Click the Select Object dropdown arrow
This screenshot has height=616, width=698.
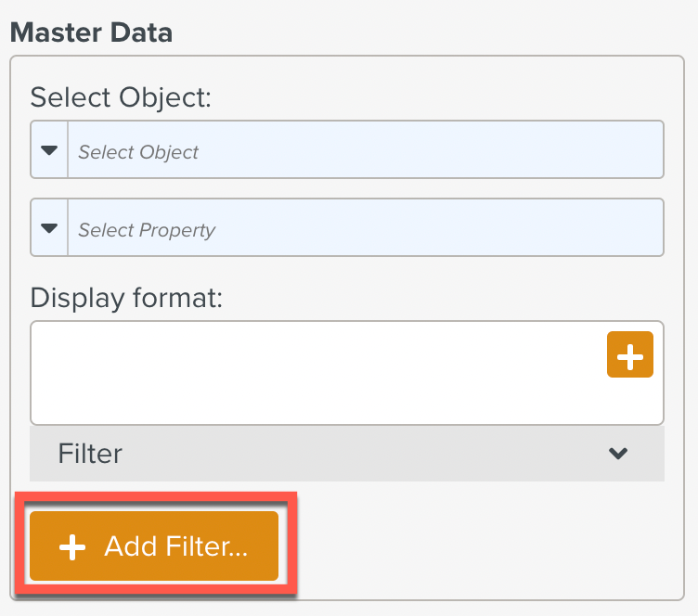pyautogui.click(x=49, y=150)
